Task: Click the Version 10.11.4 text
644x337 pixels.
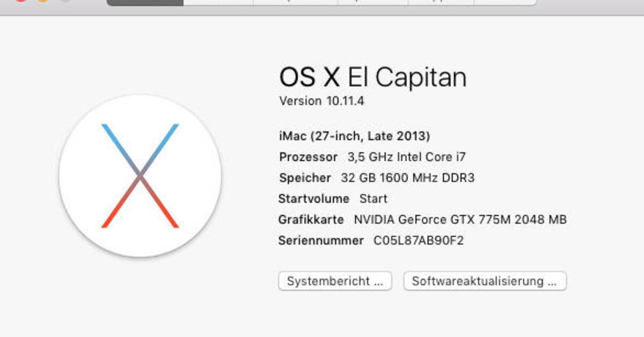Action: coord(321,101)
